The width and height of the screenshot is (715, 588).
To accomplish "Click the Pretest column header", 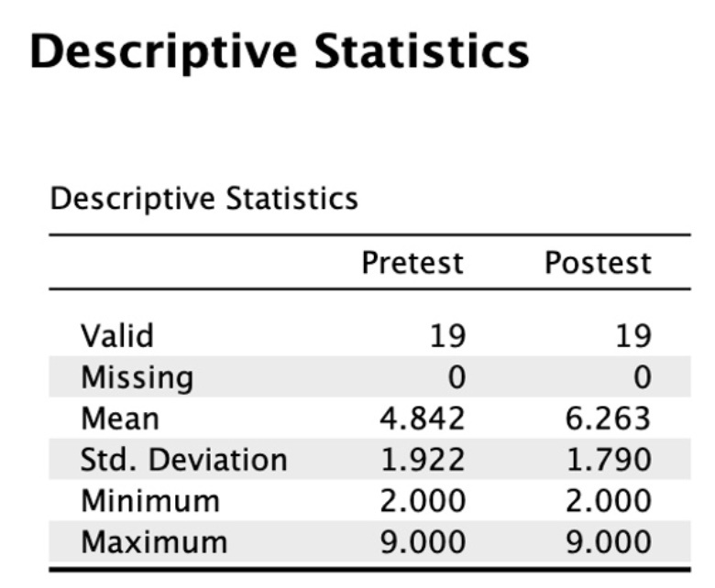I will pyautogui.click(x=412, y=264).
